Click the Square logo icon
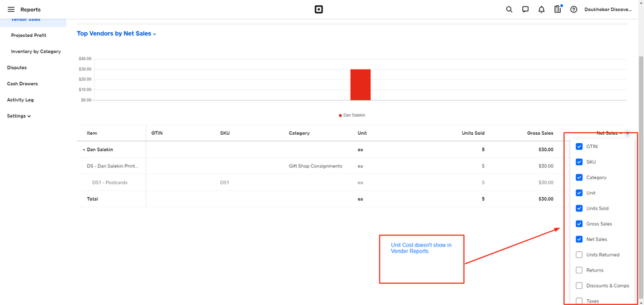Screen dimensions: 644x305 tap(318, 10)
